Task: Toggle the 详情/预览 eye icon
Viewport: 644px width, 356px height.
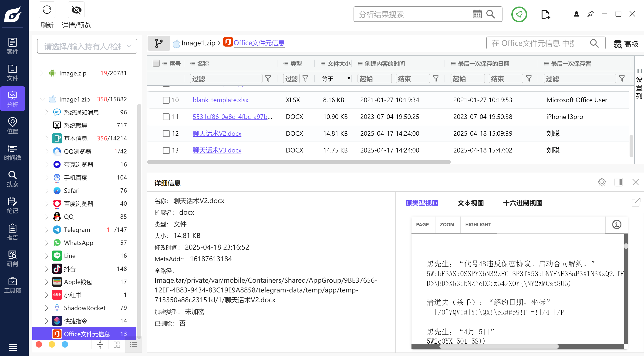Action: pos(76,10)
